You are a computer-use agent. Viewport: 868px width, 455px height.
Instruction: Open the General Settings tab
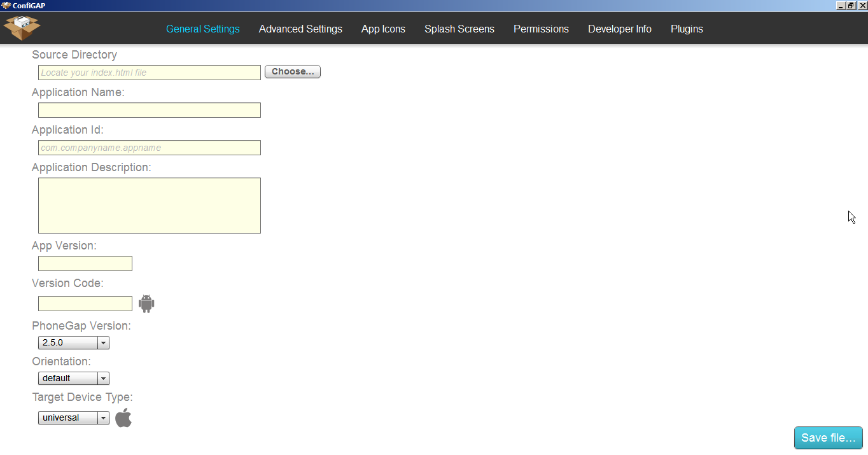tap(203, 29)
